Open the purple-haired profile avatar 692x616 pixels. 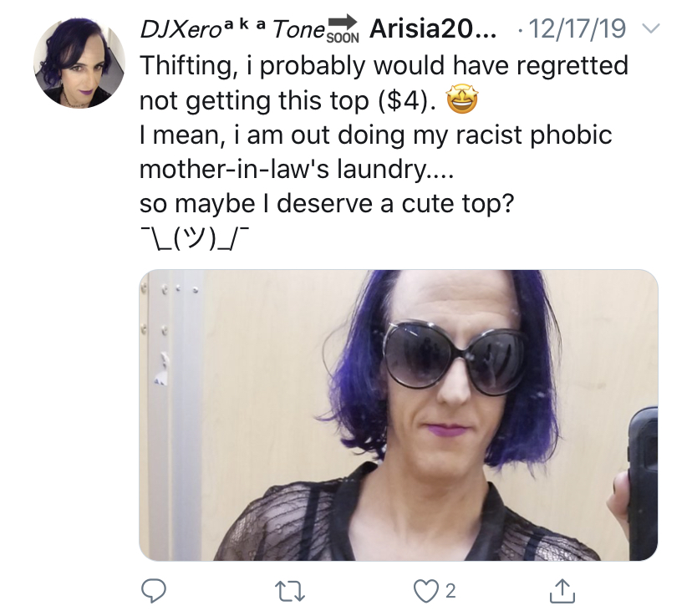point(79,63)
